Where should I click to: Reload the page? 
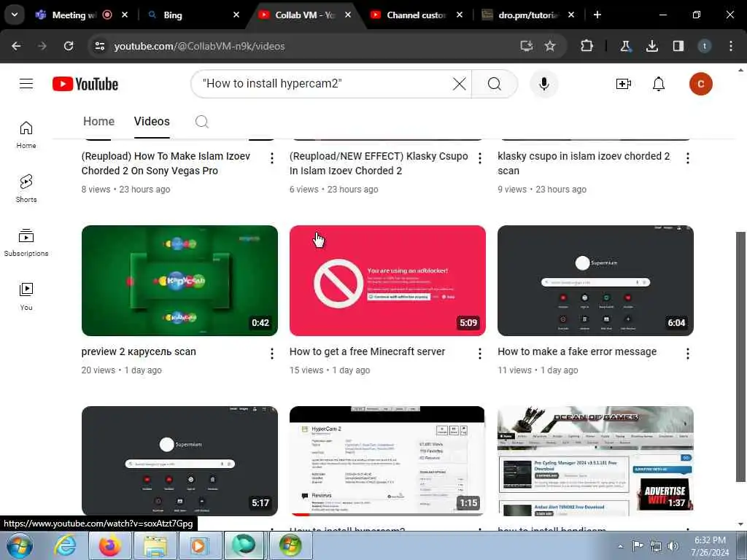click(x=69, y=46)
